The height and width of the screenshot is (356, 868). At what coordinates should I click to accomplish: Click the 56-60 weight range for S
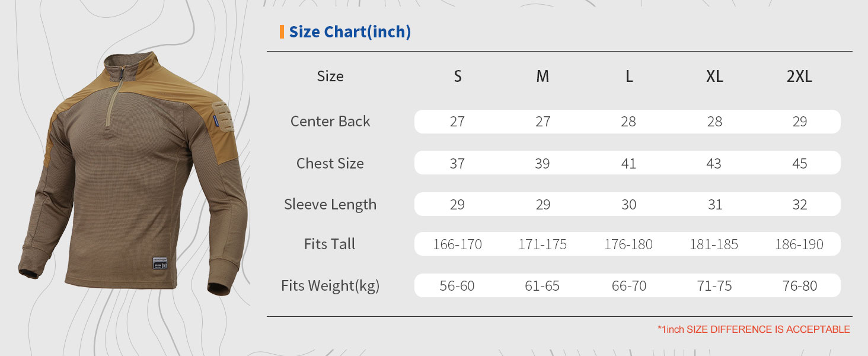pos(457,286)
